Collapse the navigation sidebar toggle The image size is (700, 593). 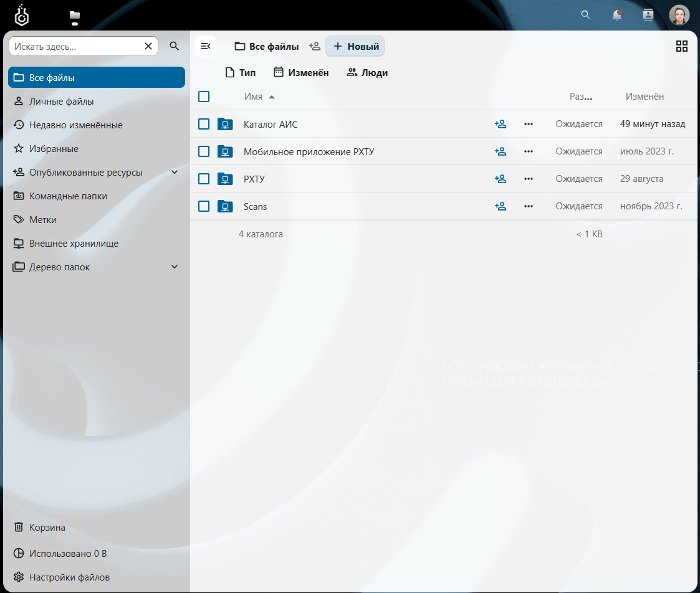click(x=206, y=46)
